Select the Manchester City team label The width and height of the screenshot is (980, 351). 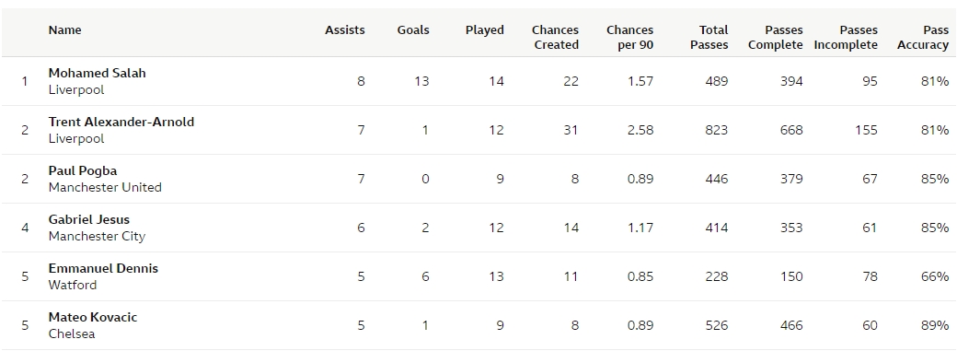97,237
